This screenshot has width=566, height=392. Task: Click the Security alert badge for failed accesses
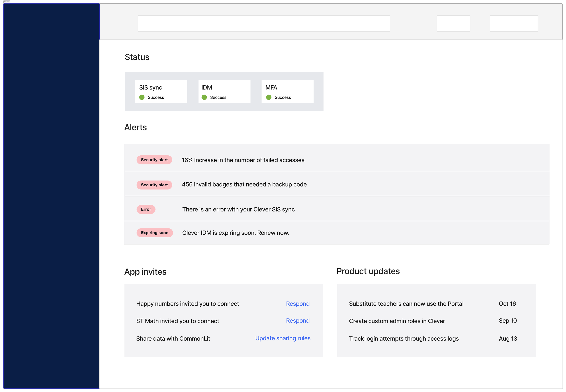click(x=154, y=160)
